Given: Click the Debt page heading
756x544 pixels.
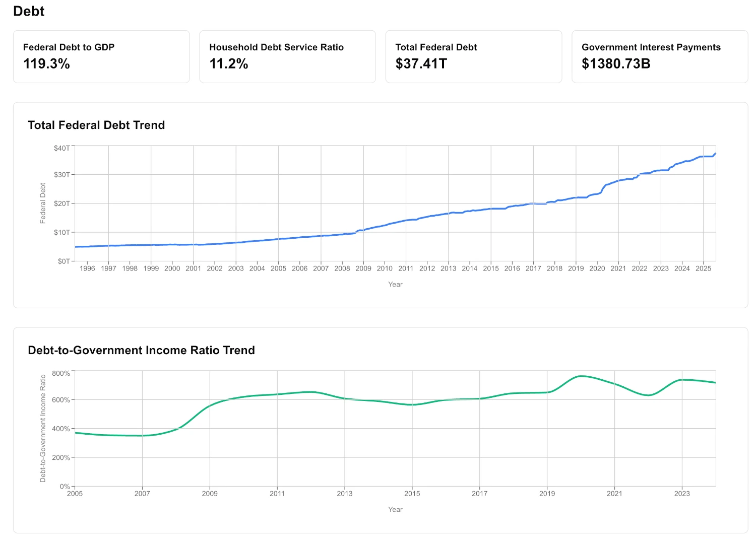Looking at the screenshot, I should click(x=29, y=11).
